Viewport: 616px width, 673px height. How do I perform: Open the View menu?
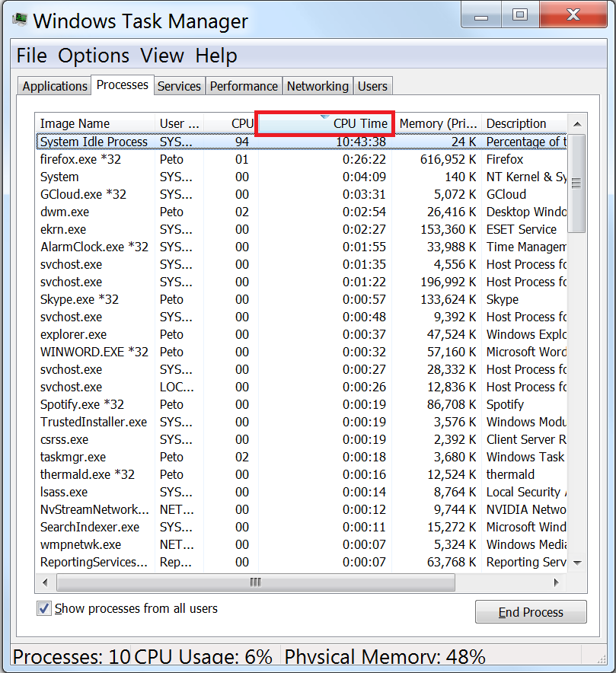(x=162, y=56)
